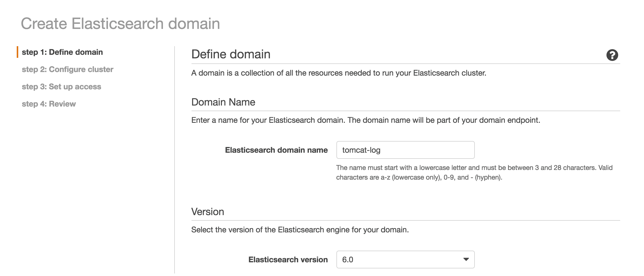644x276 pixels.
Task: Jump to step 4: Review
Action: point(49,104)
